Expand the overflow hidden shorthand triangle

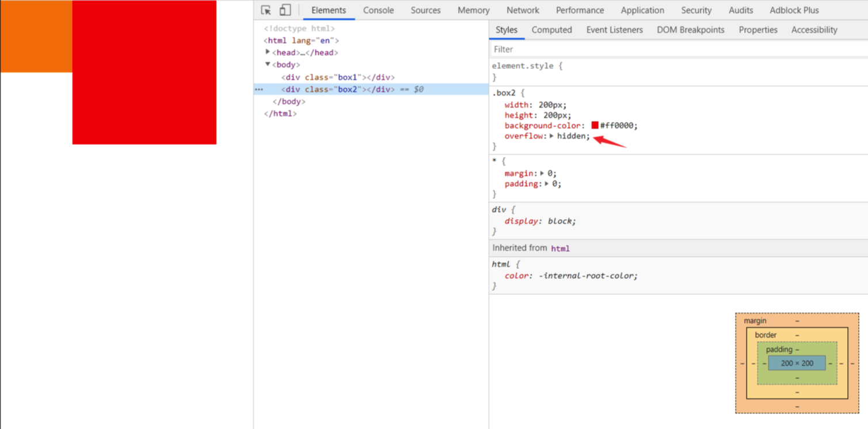pyautogui.click(x=551, y=136)
